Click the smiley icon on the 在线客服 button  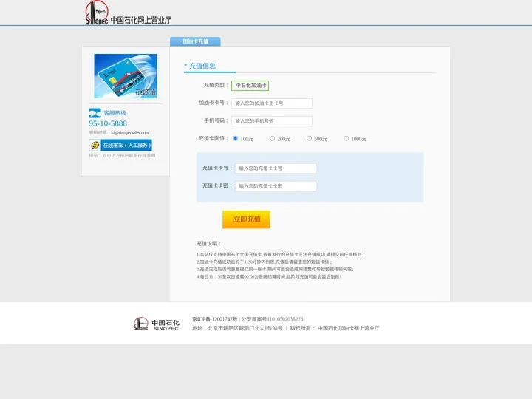pos(95,146)
